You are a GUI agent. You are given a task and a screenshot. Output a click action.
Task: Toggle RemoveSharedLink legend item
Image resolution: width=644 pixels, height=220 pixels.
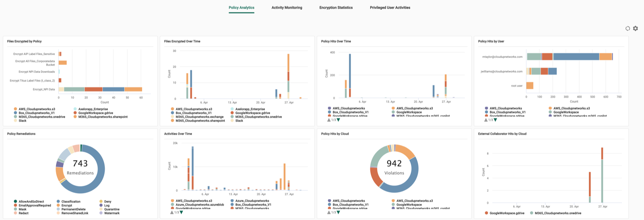tap(72, 213)
